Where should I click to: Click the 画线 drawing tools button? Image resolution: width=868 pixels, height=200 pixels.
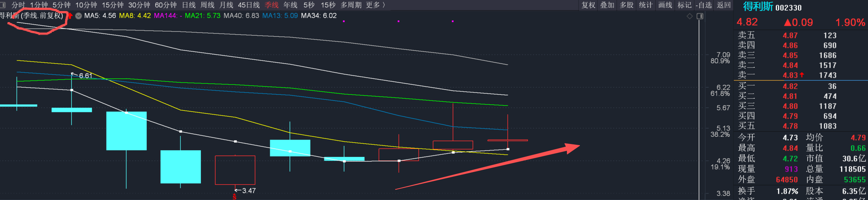665,5
